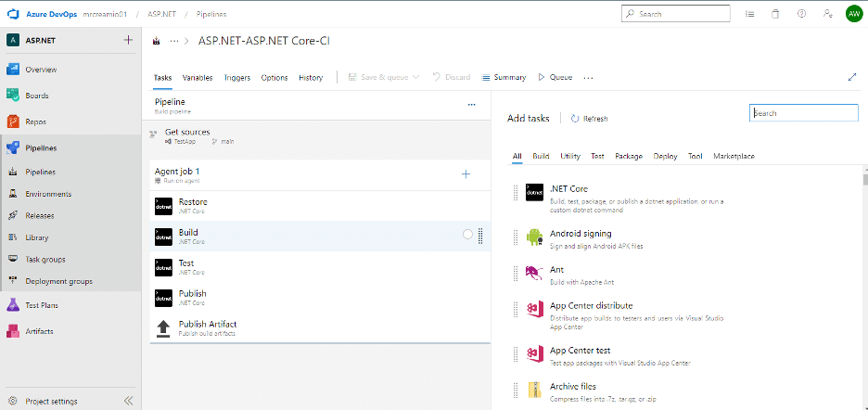Click the Azure DevOps logo icon
Screen dimensions: 868x410
coord(13,14)
